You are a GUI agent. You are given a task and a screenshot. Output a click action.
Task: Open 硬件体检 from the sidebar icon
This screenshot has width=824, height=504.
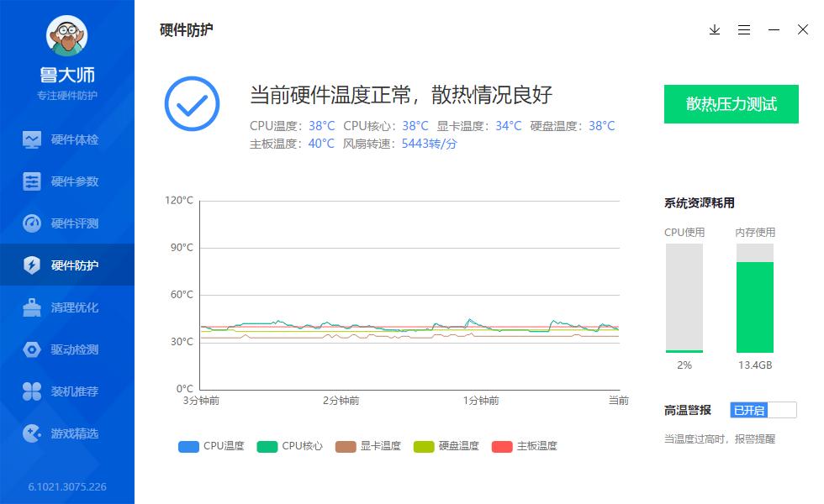(30, 139)
